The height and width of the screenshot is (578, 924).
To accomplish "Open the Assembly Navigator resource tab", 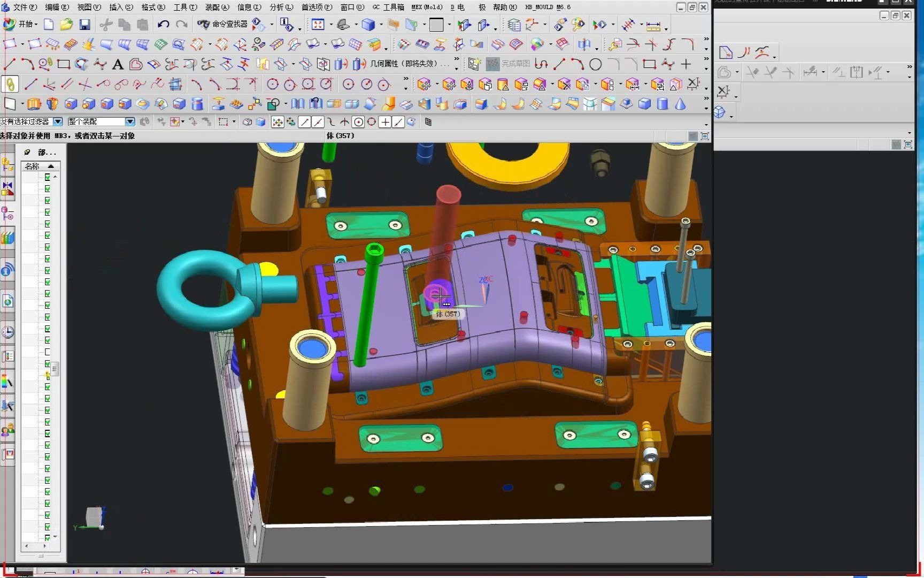I will [7, 164].
